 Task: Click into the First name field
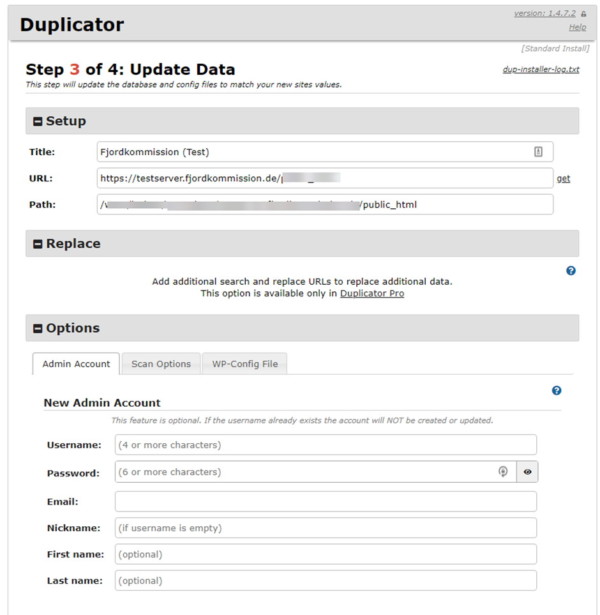point(325,554)
